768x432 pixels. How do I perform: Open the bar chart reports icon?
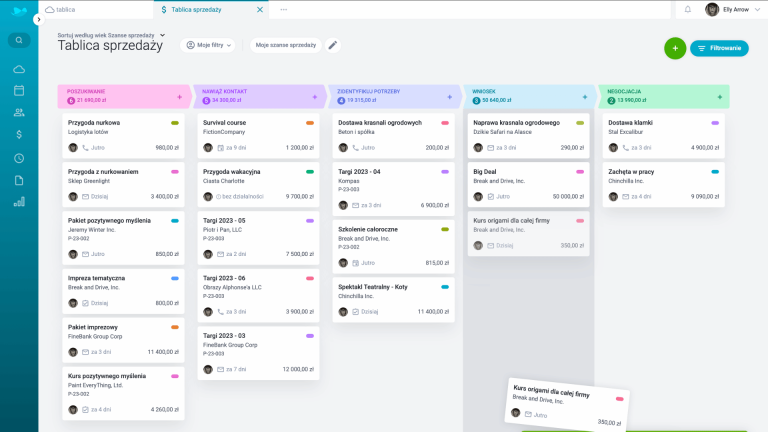pos(19,202)
